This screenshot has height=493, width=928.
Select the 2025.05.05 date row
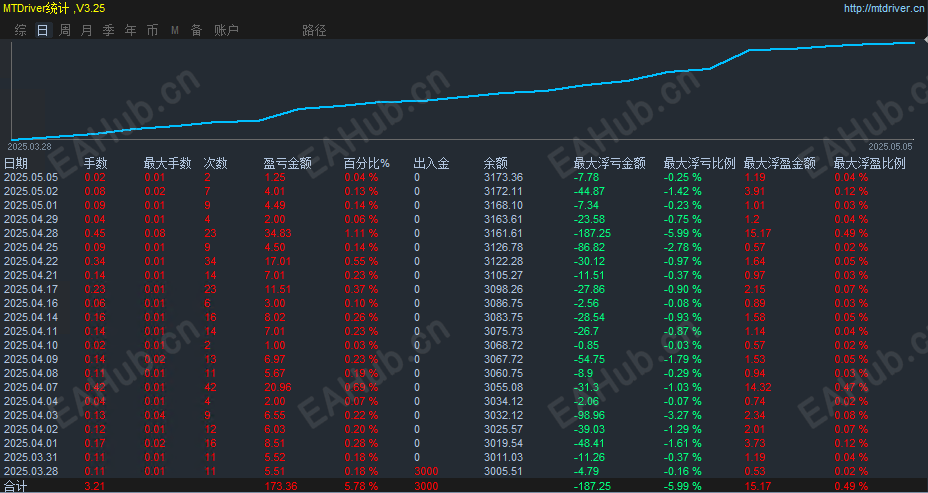tap(31, 177)
